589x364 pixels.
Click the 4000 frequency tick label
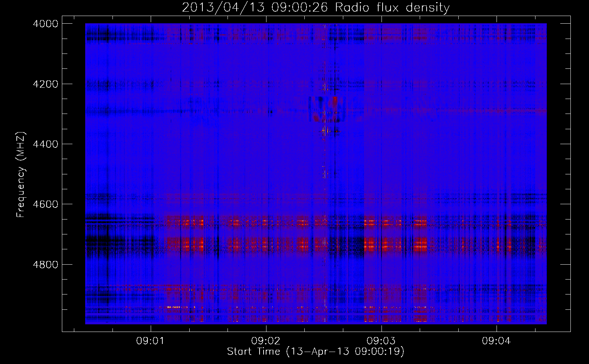(x=46, y=24)
